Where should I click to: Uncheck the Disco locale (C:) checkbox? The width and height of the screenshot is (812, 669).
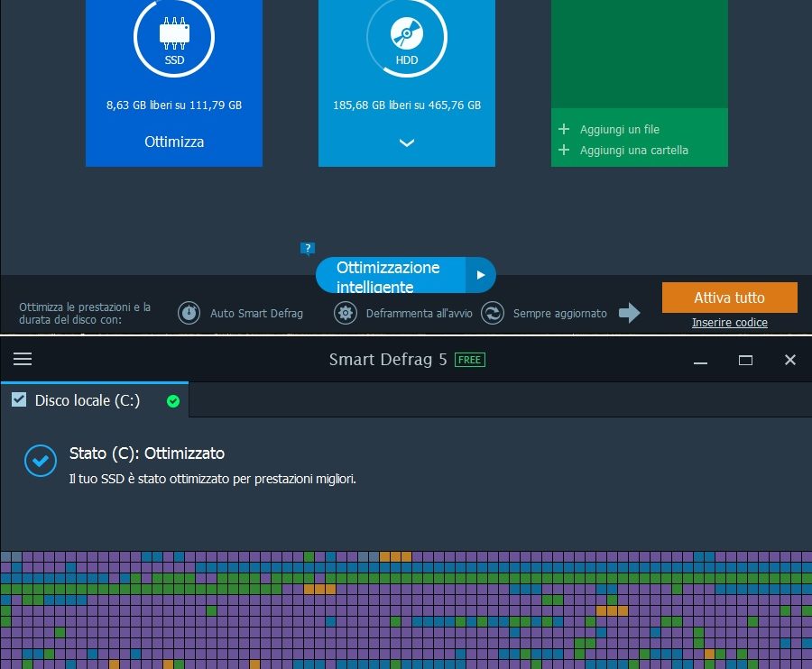point(19,400)
